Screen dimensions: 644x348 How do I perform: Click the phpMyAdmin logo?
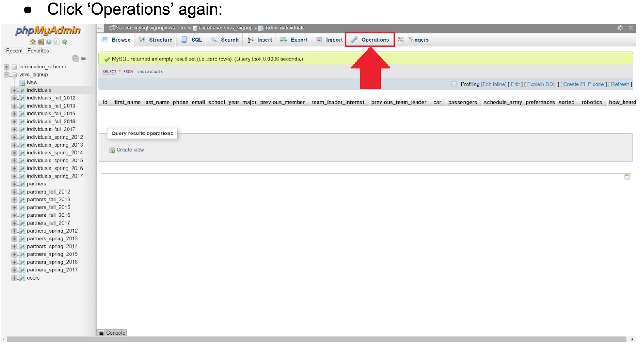48,31
